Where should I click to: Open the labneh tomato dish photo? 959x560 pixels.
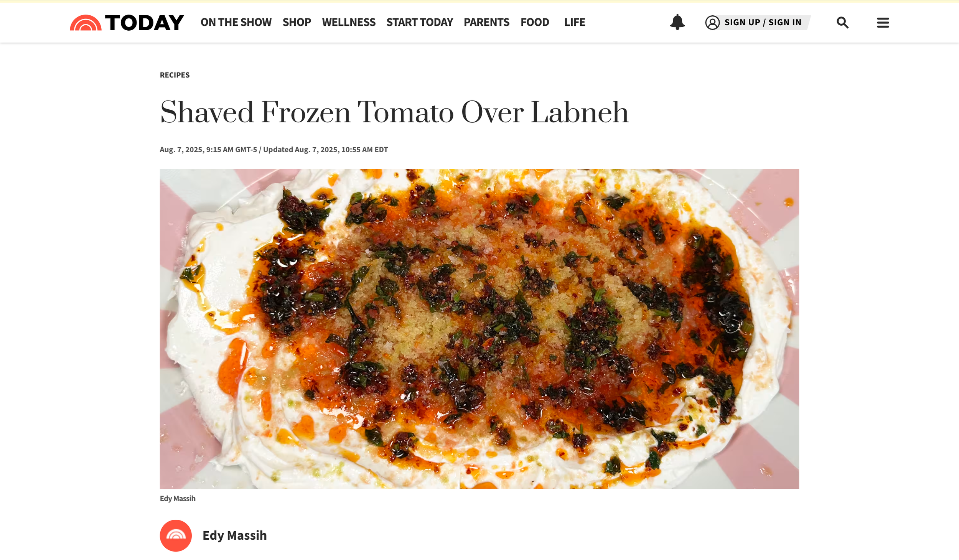click(x=479, y=329)
